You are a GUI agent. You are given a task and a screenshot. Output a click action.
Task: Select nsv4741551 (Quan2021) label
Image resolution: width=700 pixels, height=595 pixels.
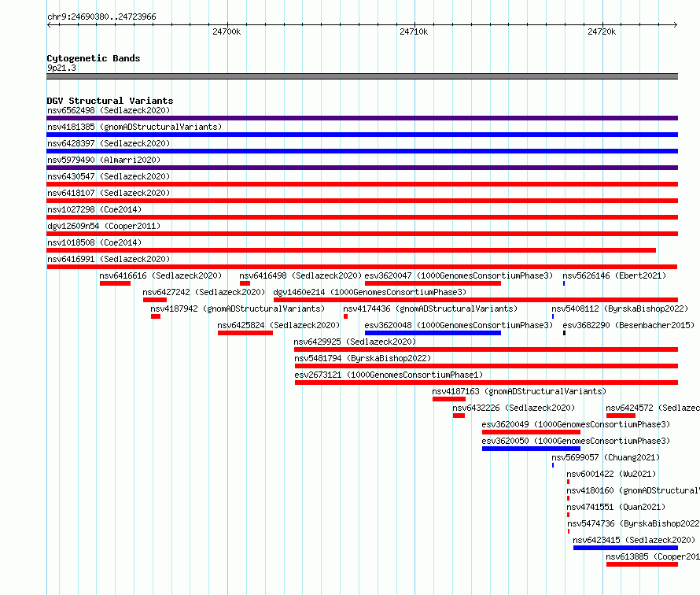point(616,507)
